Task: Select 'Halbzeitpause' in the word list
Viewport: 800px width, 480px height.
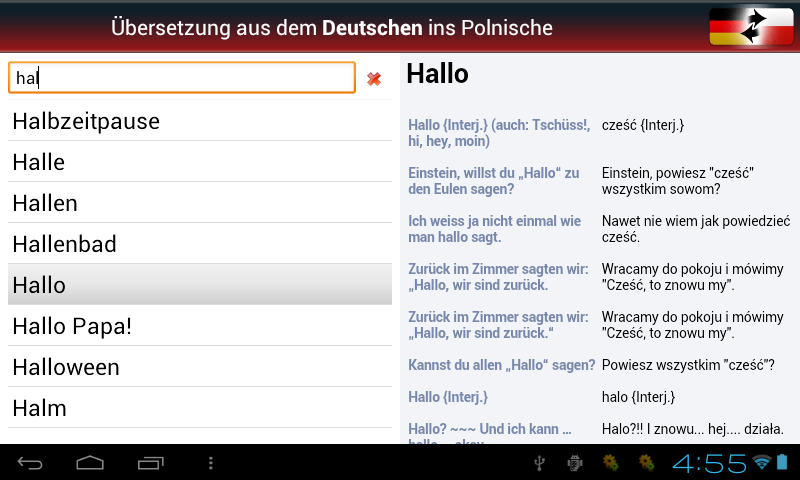Action: tap(200, 121)
